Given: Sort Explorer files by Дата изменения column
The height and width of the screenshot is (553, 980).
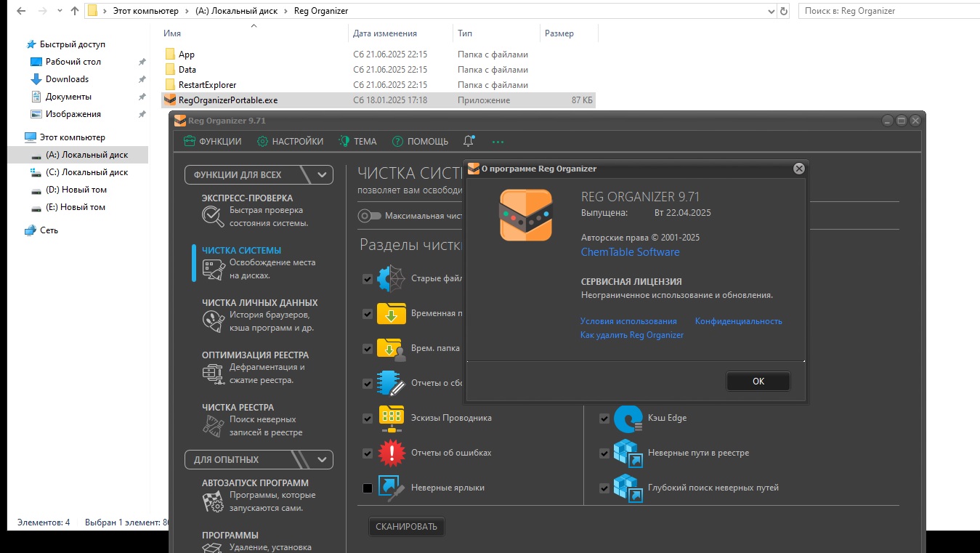Looking at the screenshot, I should point(385,33).
